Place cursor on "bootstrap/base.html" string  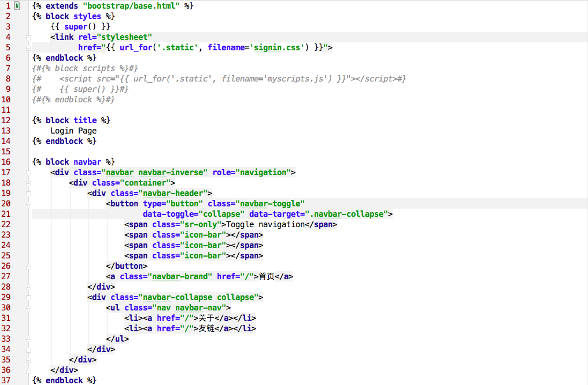131,6
